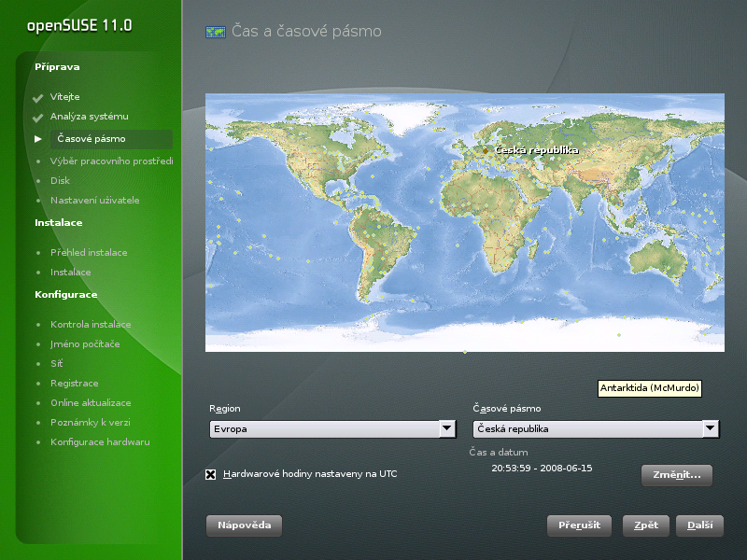Viewport: 747px width, 560px height.
Task: Select the highlighted Časové pásmo step
Action: click(x=111, y=139)
